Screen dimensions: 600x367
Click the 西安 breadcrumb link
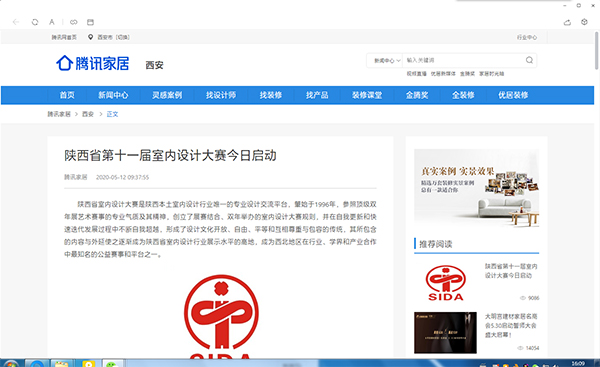[88, 114]
